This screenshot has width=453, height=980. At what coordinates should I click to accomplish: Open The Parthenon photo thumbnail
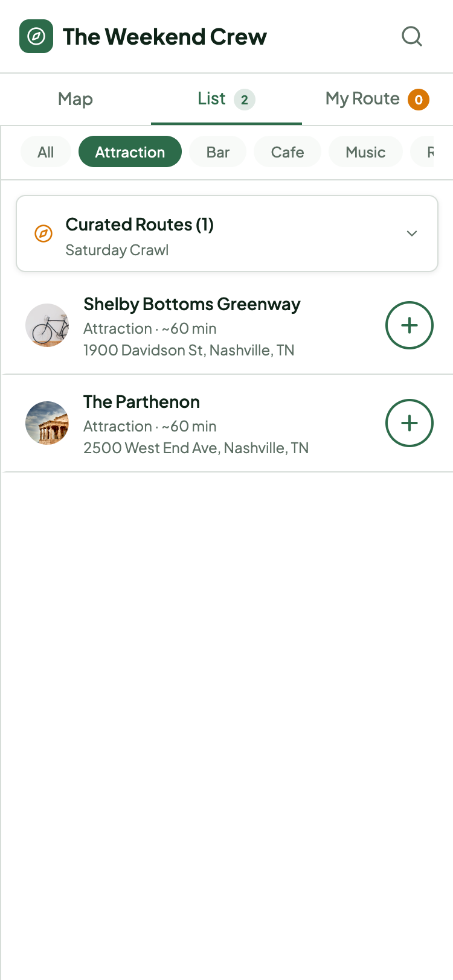tap(47, 423)
